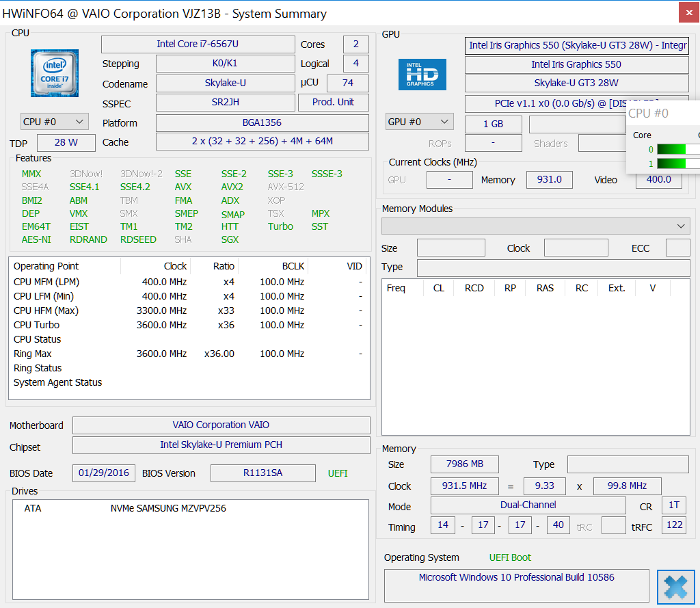Screen dimensions: 700x608
Task: Click the Codename field Skylake-U
Action: (x=225, y=83)
